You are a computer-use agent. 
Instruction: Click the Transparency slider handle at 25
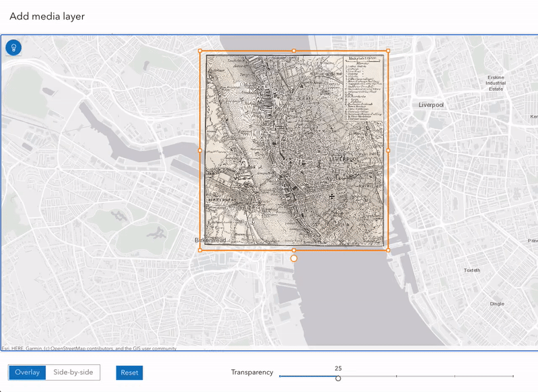pos(338,379)
